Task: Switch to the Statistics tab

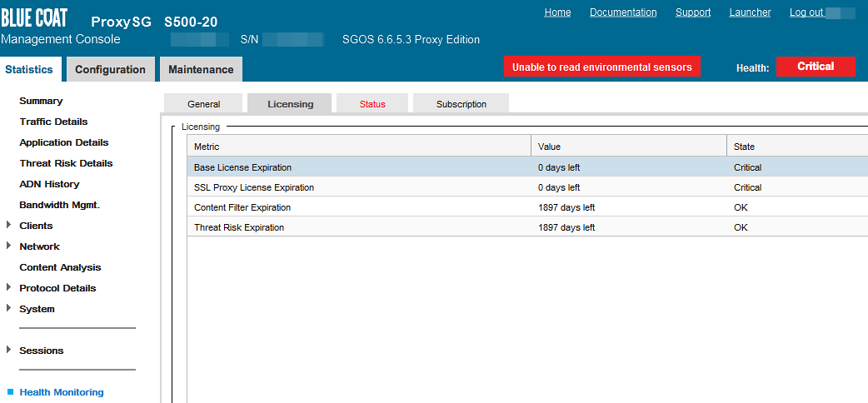Action: pyautogui.click(x=29, y=69)
